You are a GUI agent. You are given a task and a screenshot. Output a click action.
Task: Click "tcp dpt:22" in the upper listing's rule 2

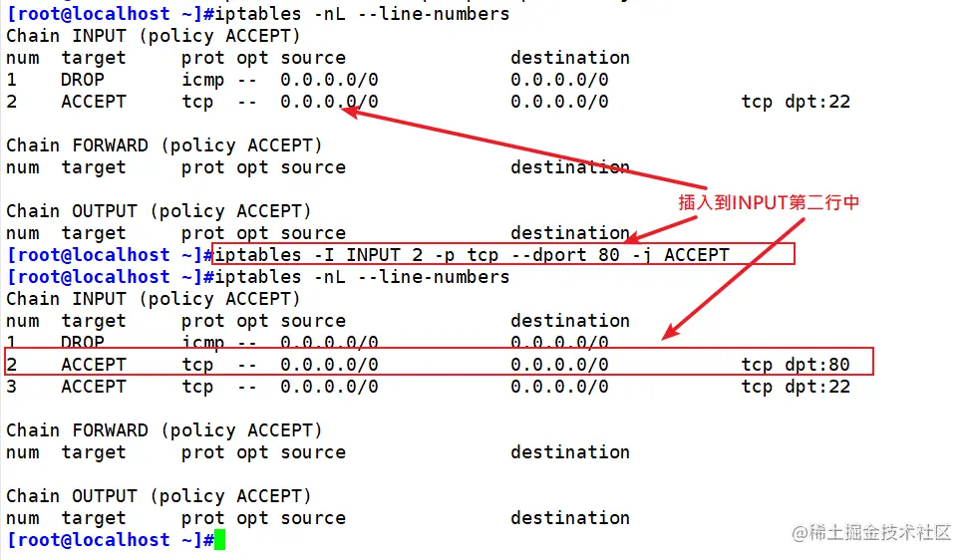[x=796, y=102]
